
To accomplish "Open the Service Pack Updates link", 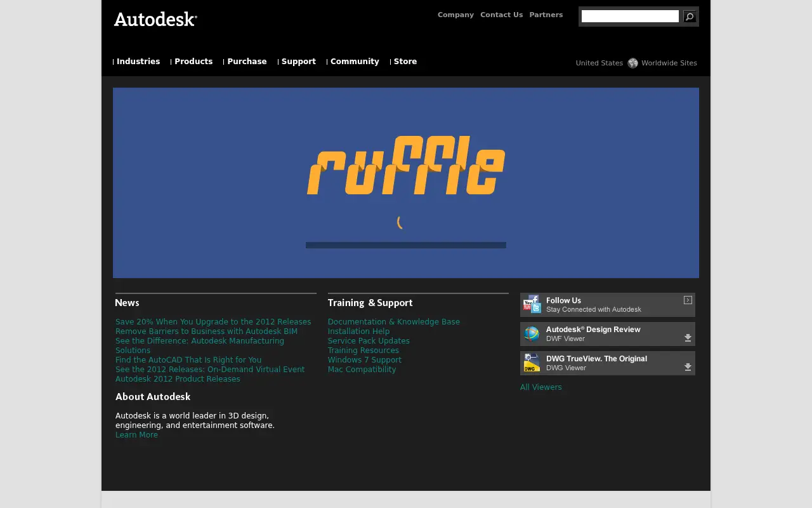I will coord(369,341).
